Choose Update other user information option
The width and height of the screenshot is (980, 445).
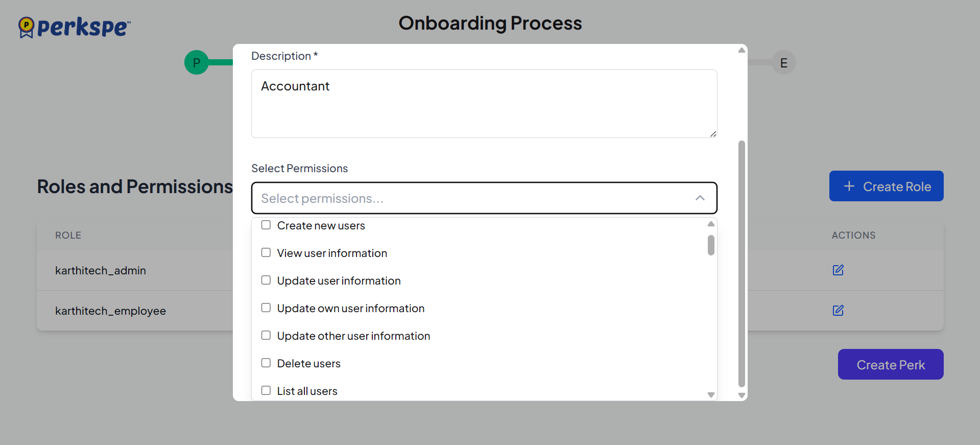pos(353,336)
